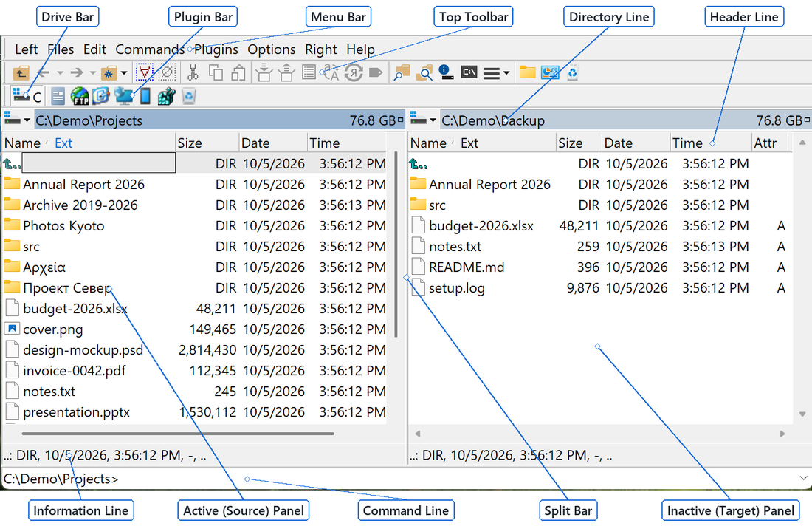The width and height of the screenshot is (812, 526).
Task: Open the Plugins menu
Action: (216, 49)
